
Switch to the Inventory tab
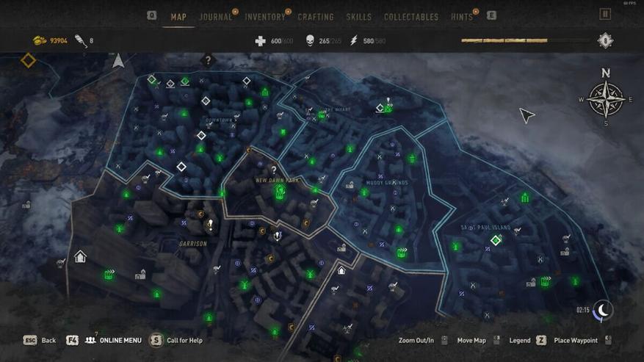coord(265,18)
